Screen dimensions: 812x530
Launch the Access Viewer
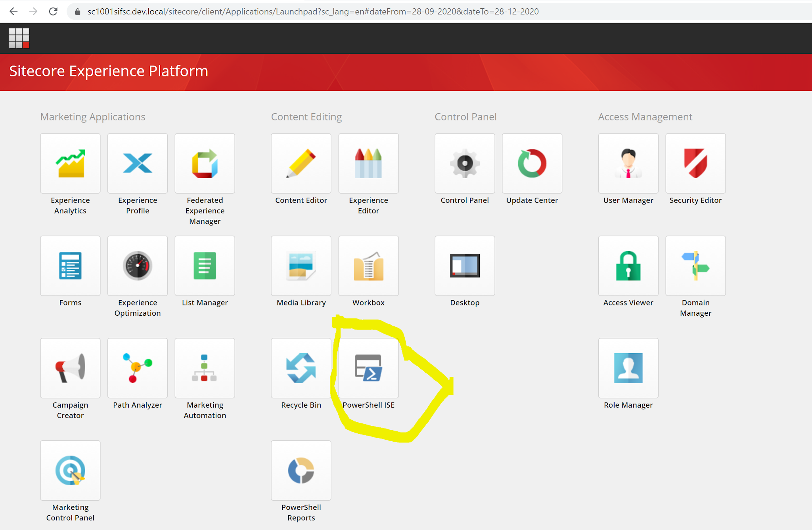pyautogui.click(x=628, y=266)
